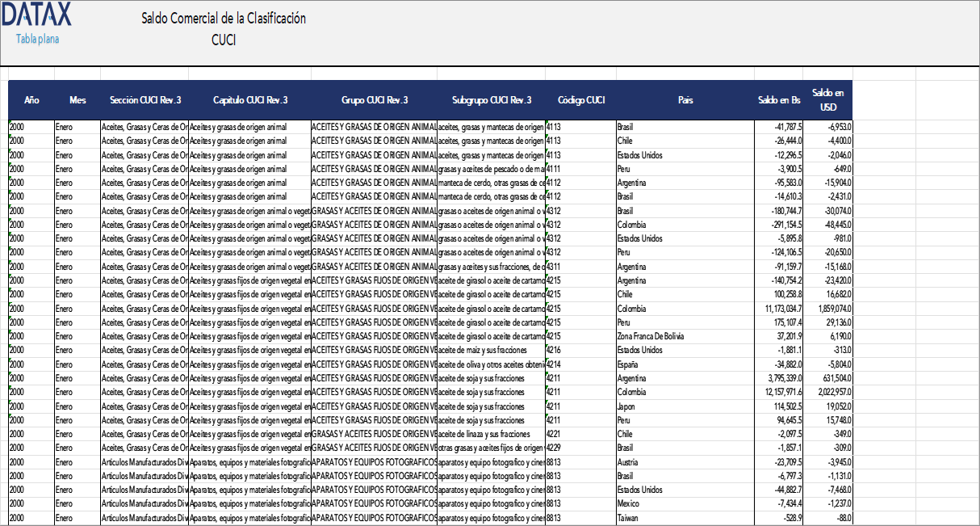This screenshot has height=526, width=980.
Task: Select the Grupo CUCI Rev.3 header
Action: tap(374, 100)
